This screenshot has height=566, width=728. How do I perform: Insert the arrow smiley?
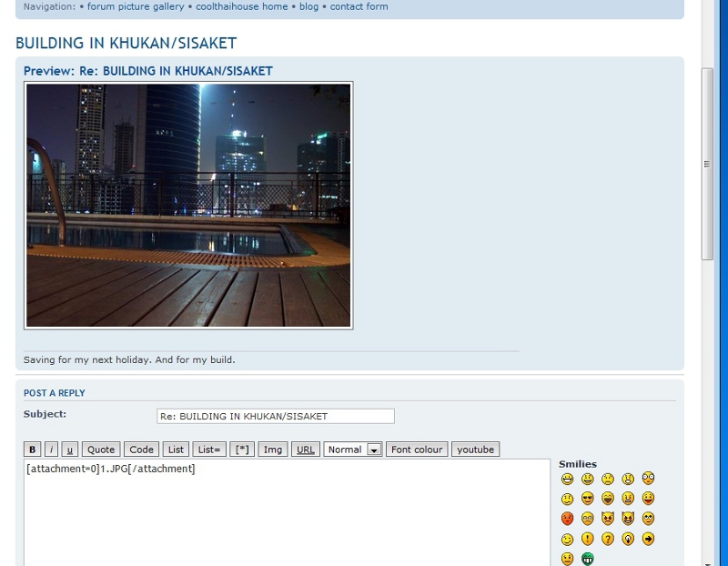click(x=648, y=539)
